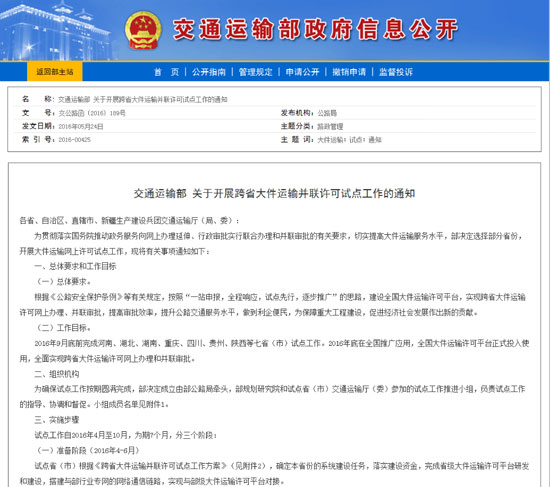Click the salutation line 各省、自治区、直辖市
The image size is (550, 487).
129,220
